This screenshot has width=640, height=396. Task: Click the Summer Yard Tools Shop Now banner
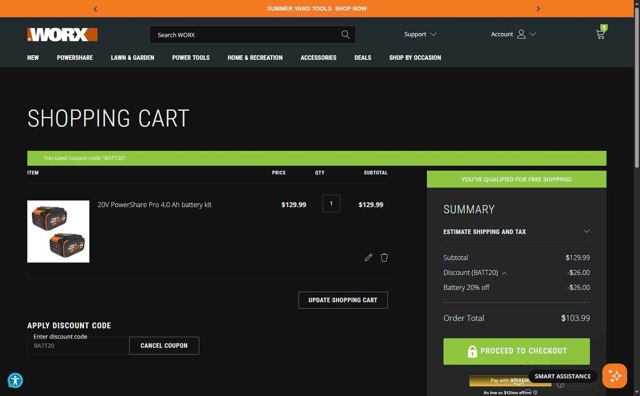pyautogui.click(x=317, y=9)
